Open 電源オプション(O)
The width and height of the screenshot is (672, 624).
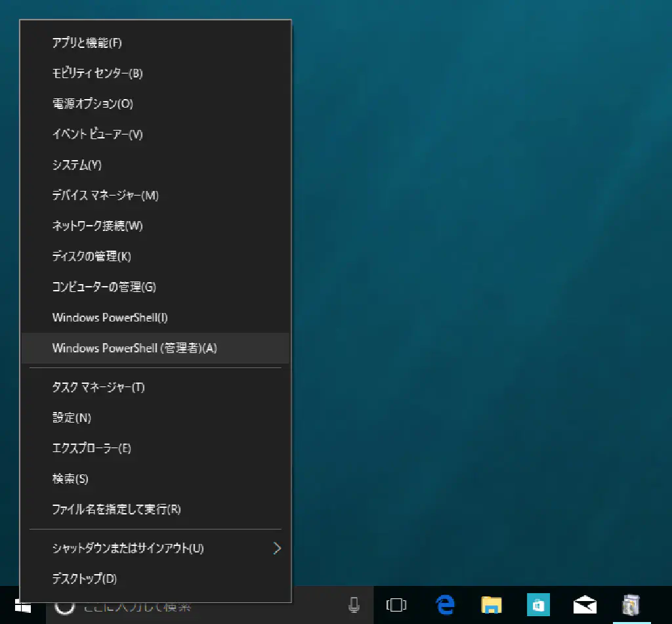155,104
